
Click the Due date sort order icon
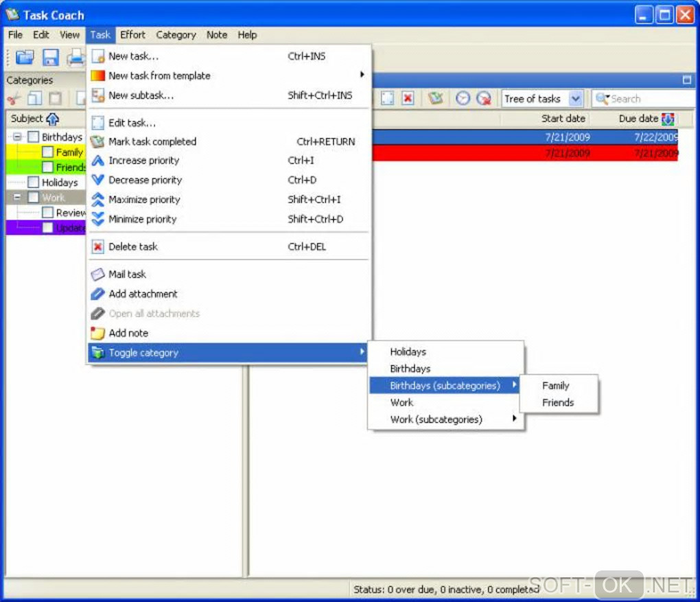[x=668, y=119]
